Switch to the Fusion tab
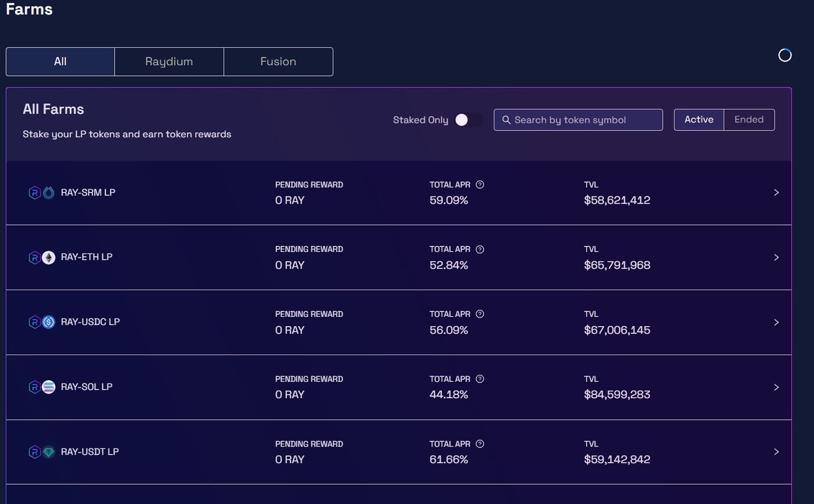The width and height of the screenshot is (814, 504). (x=278, y=62)
